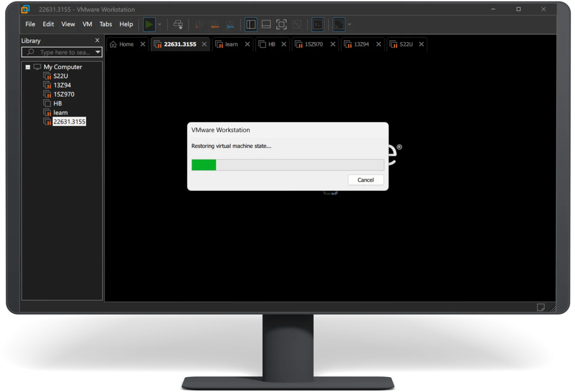Close the S22U tab

421,44
